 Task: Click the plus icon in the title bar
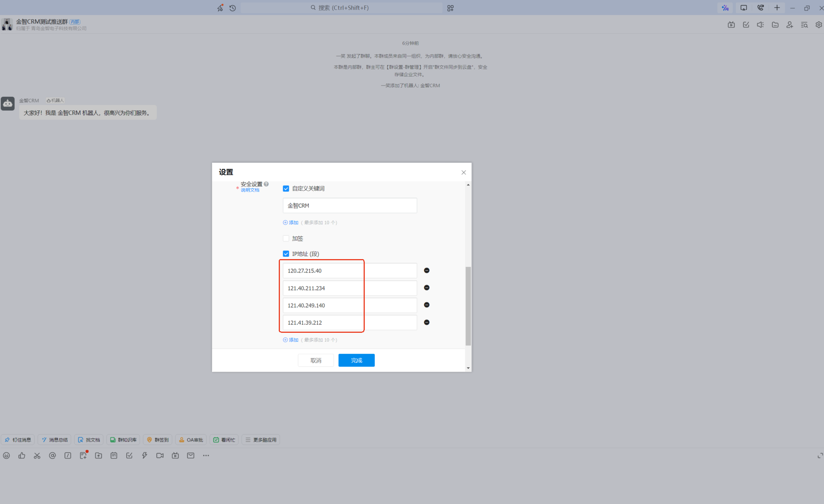point(777,8)
